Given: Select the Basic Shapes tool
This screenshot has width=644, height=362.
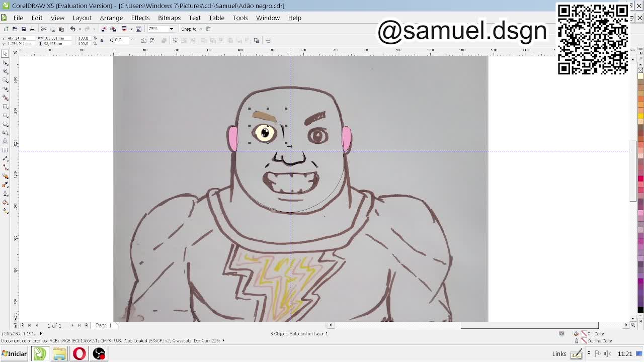Looking at the screenshot, I should point(6,132).
